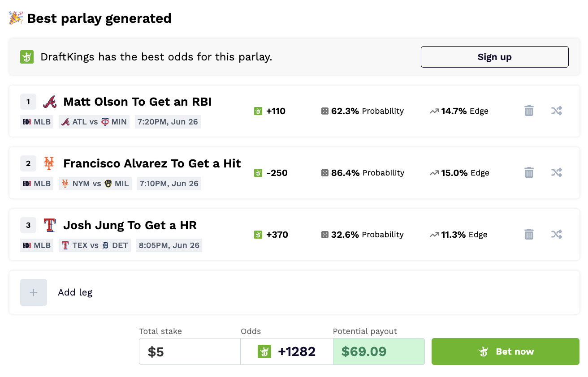Trash the Josh Jung HR leg
The width and height of the screenshot is (588, 377).
point(529,234)
